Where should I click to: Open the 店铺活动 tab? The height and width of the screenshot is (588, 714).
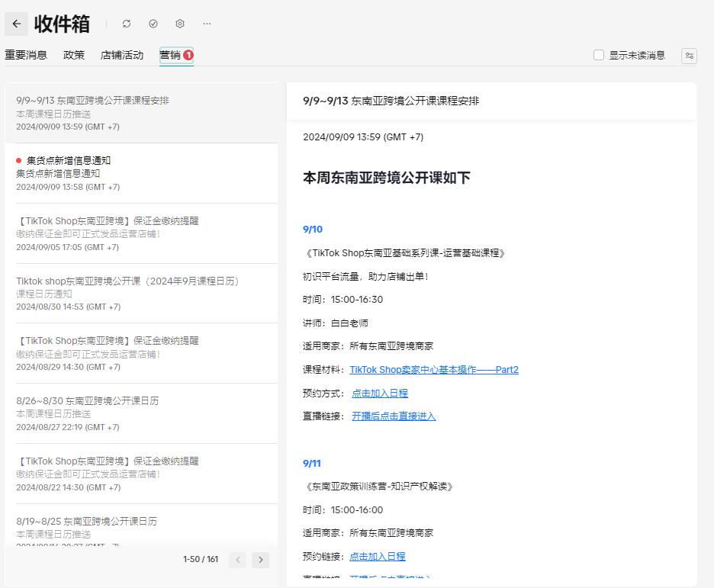122,55
